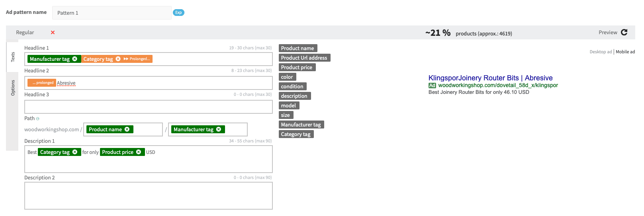Remove Manufacturer tag from Path field
The width and height of the screenshot is (644, 216).
coord(219,129)
